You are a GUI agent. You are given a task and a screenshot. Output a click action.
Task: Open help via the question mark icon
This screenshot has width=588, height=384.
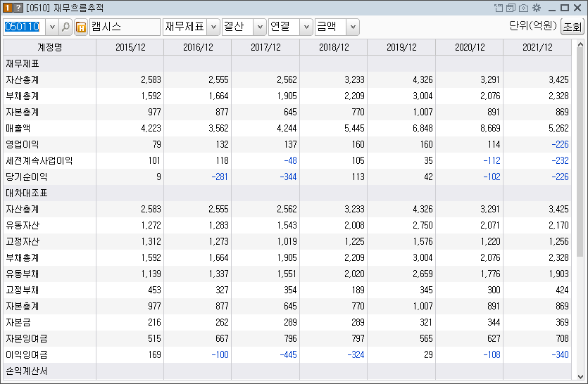pos(18,8)
